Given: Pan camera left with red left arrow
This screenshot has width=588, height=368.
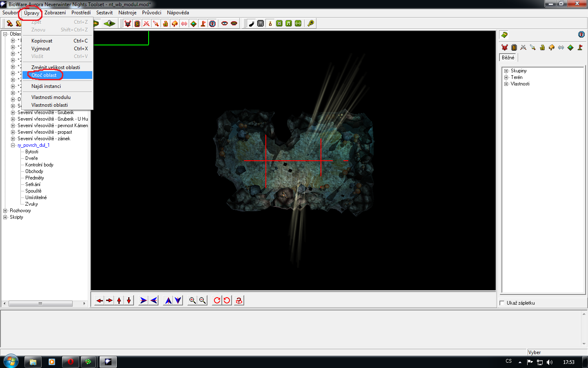Looking at the screenshot, I should point(100,301).
